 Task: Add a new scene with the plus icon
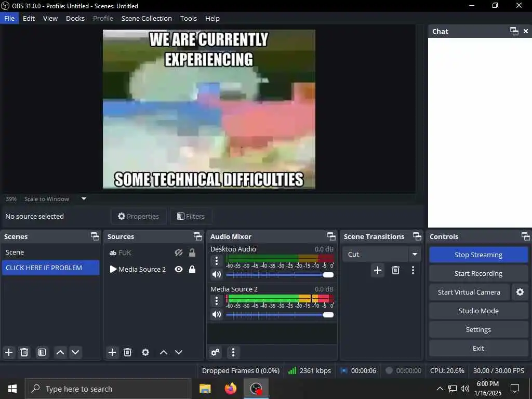coord(9,352)
